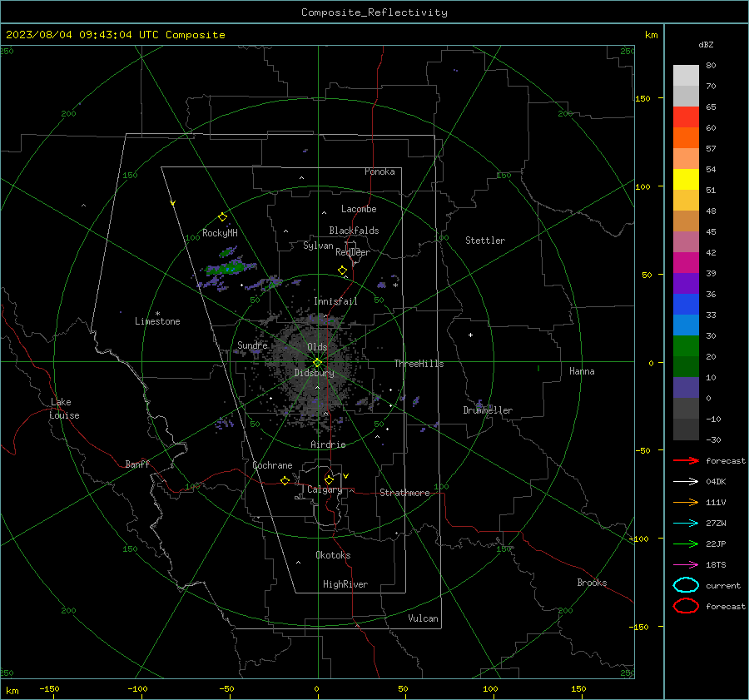Click the dBZ legend heading
Screen dimensions: 749x700
pyautogui.click(x=706, y=45)
